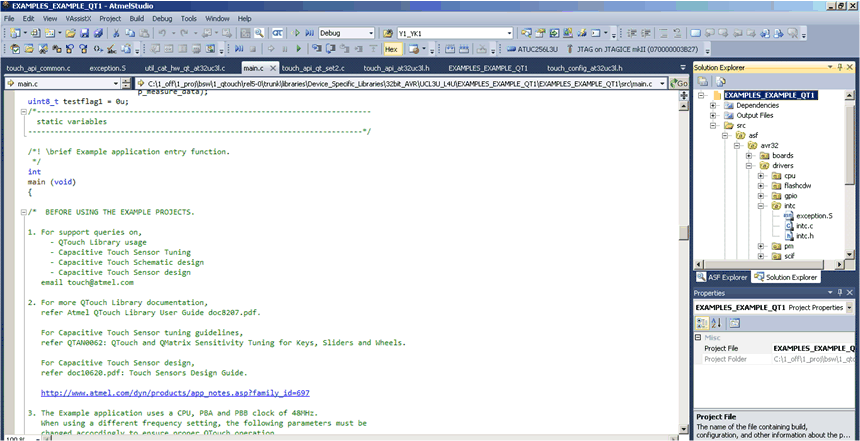Switch to touch_api_common.c tab

38,69
